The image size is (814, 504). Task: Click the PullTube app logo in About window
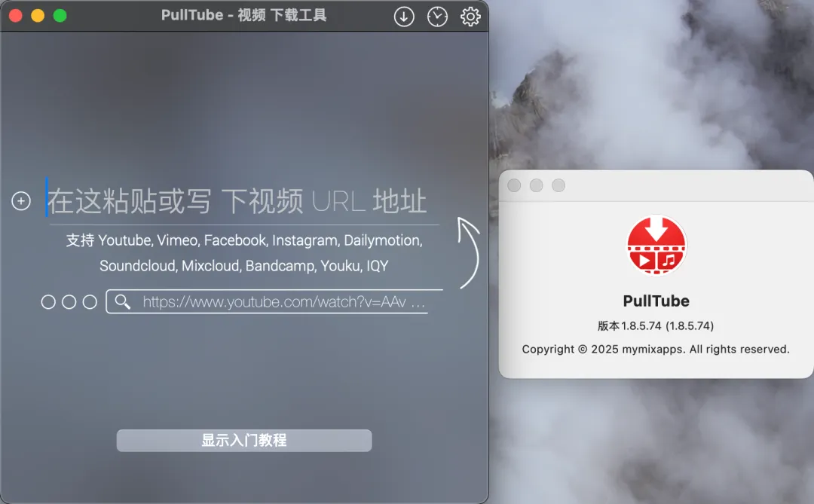tap(656, 245)
